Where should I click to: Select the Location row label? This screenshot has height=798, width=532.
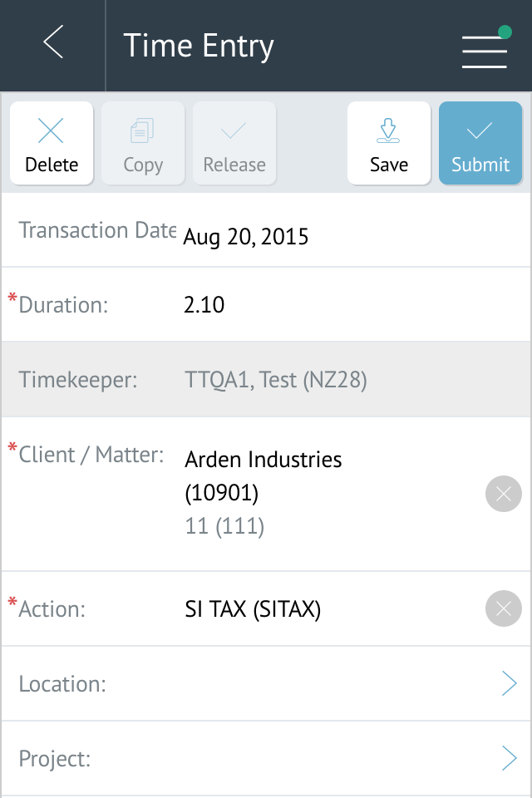[62, 684]
